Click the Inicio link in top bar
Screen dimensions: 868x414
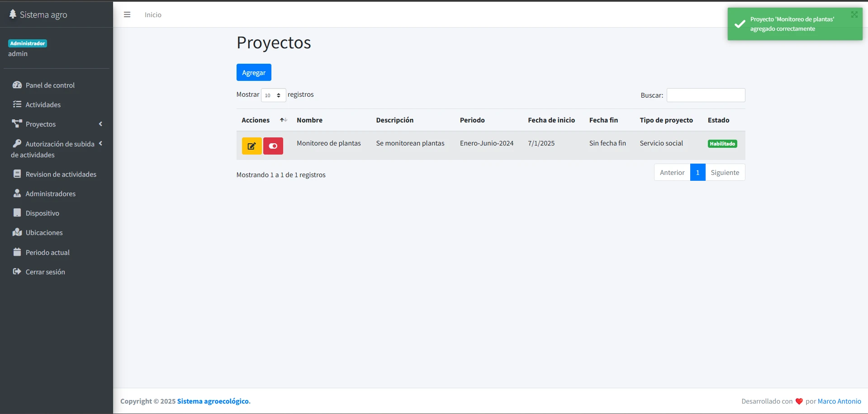[153, 14]
